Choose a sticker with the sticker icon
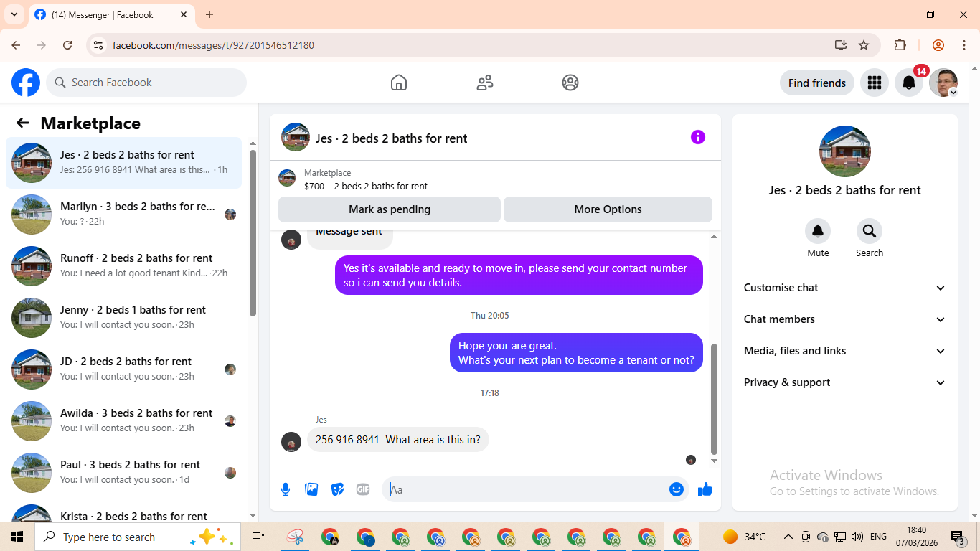 point(337,489)
